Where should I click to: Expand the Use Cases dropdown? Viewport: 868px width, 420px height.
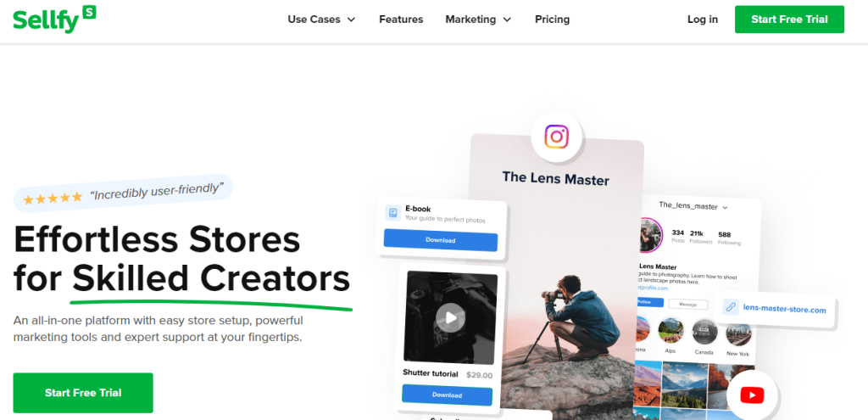point(321,20)
